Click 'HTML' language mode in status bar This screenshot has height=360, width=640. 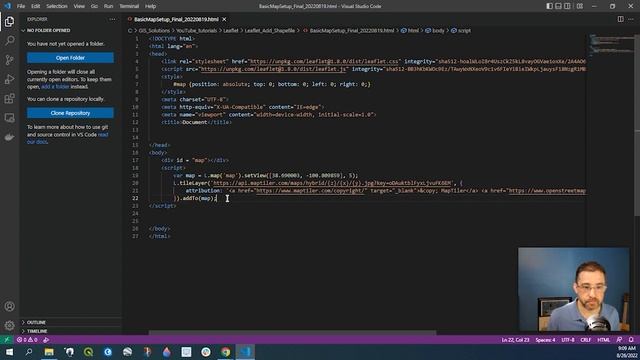point(603,340)
